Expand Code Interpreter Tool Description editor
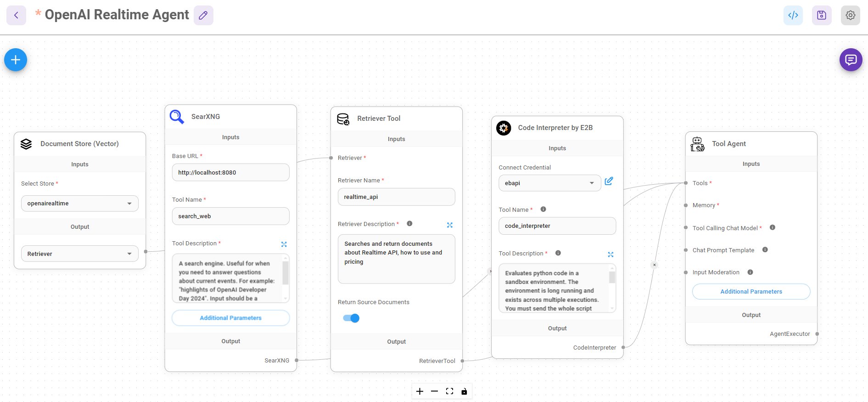 point(610,255)
